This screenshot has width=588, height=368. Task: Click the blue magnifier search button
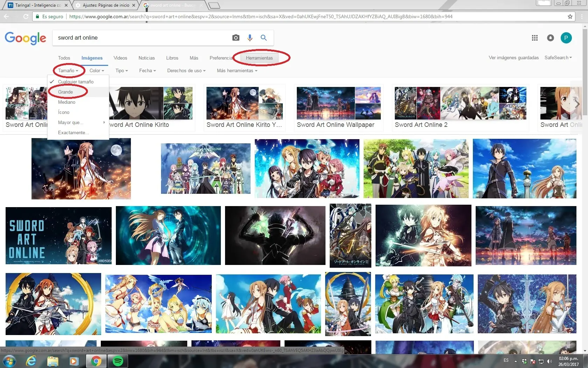click(264, 38)
